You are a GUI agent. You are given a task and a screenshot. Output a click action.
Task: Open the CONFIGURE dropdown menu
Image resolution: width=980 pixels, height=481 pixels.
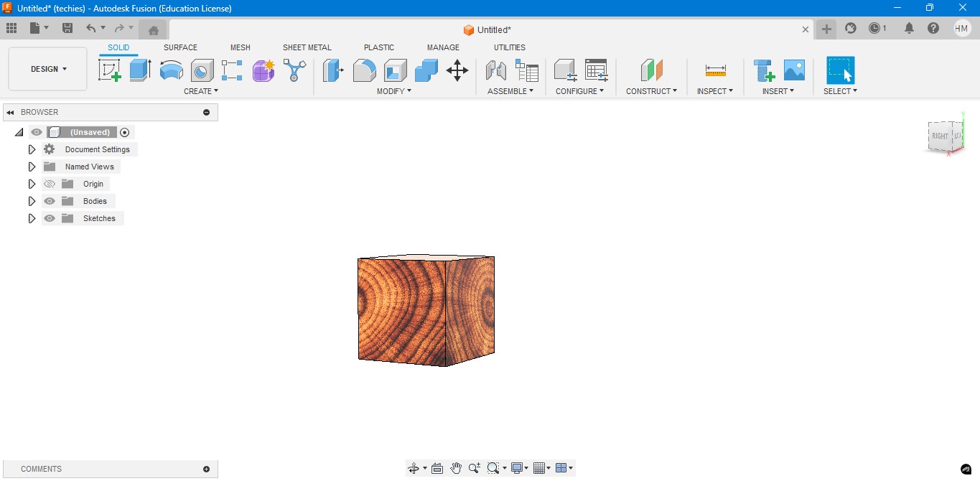[580, 91]
